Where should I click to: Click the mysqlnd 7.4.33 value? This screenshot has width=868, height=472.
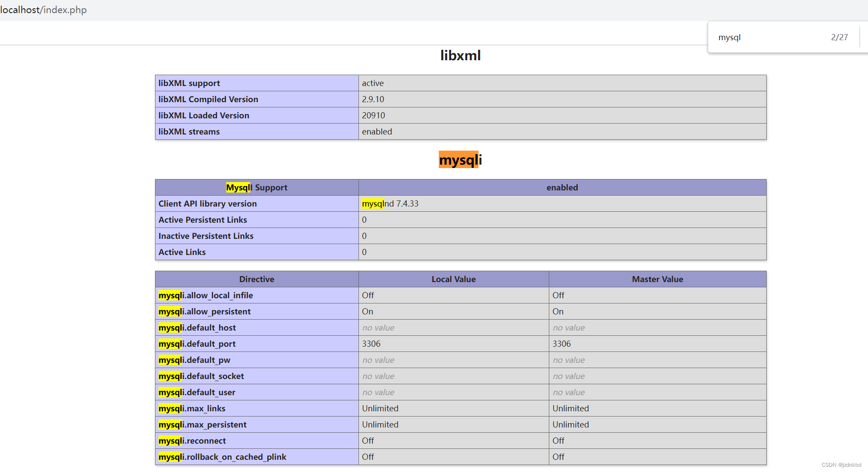(390, 203)
